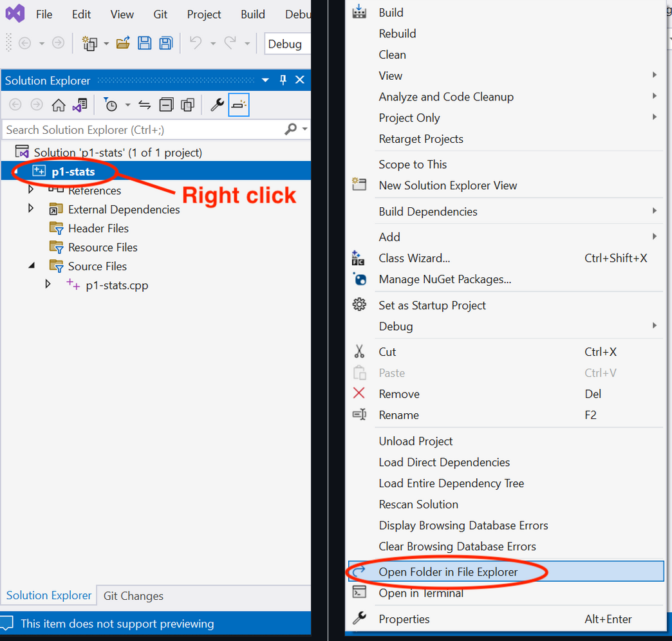672x641 pixels.
Task: Open the View menu in menu bar
Action: click(x=122, y=15)
